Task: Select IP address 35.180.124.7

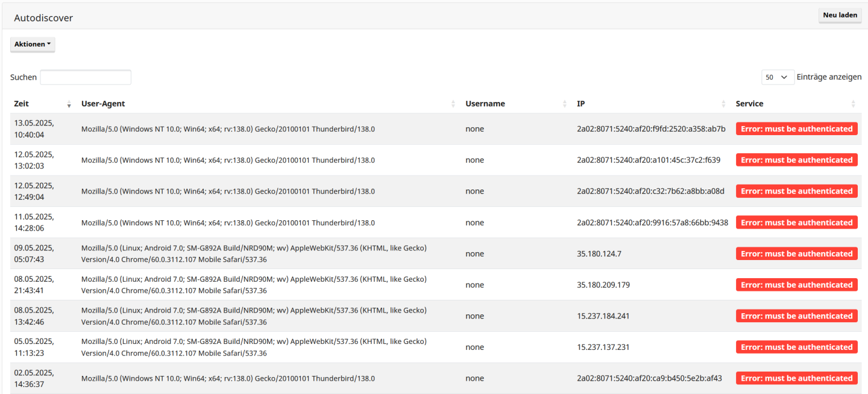Action: click(599, 254)
